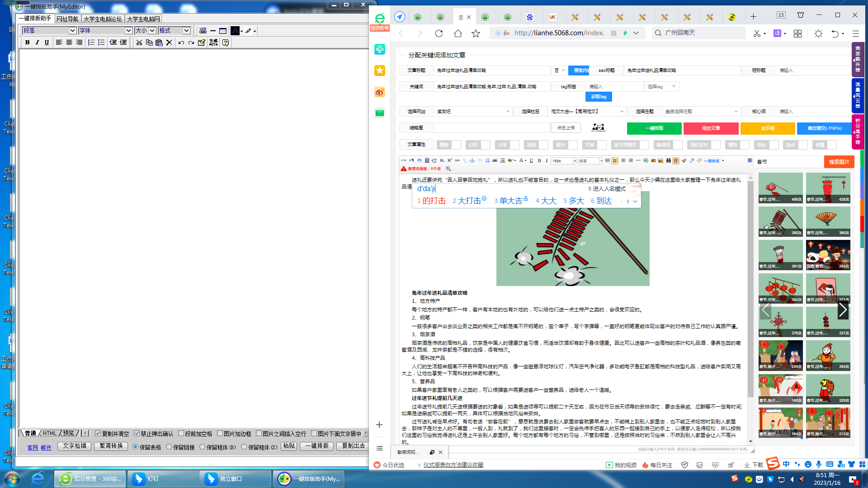Insert a table with the table icon
Viewport: 868px width, 488px height.
coord(223,31)
